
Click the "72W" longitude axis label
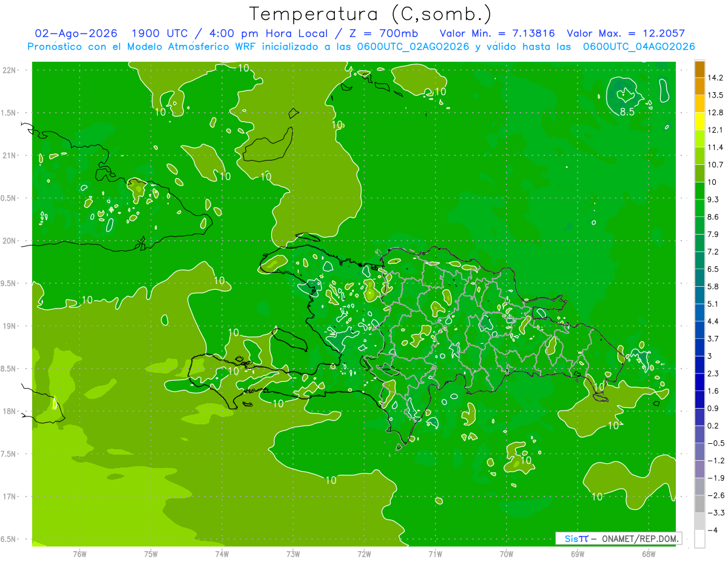364,554
